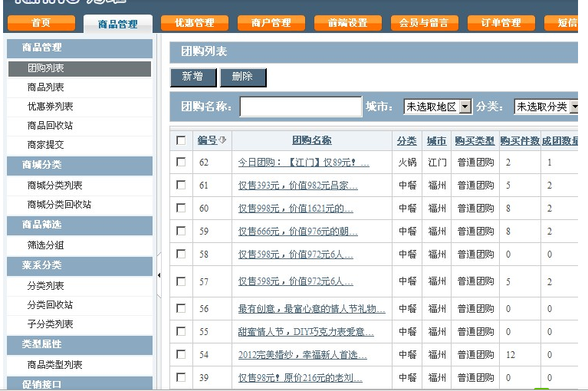Sort the table by 团购名称 header
Image resolution: width=588 pixels, height=391 pixels.
[x=311, y=141]
